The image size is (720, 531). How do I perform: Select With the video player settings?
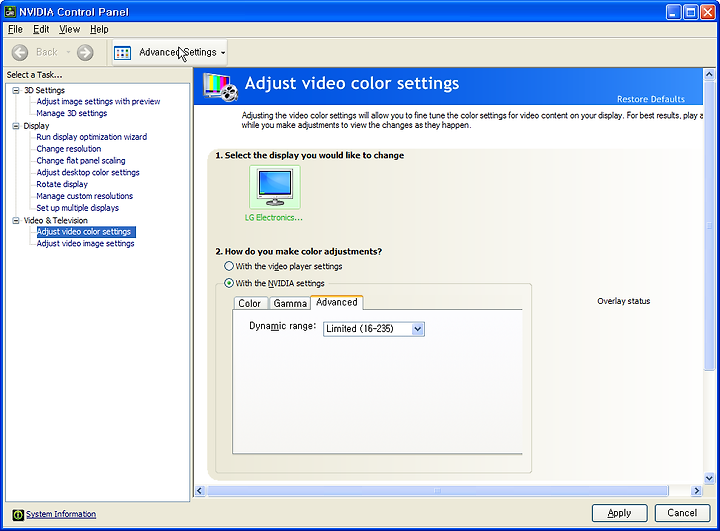click(229, 266)
